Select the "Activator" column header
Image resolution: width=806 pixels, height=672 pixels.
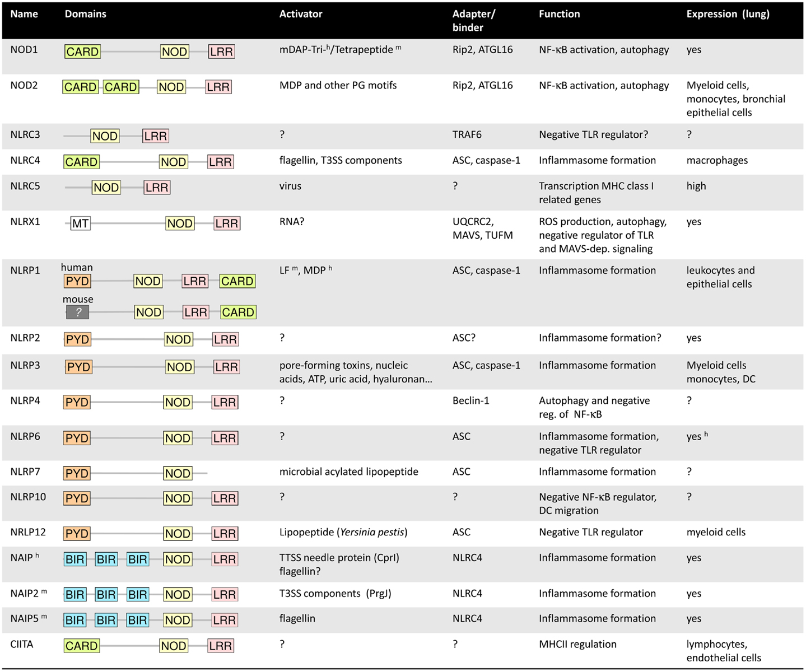tap(301, 14)
